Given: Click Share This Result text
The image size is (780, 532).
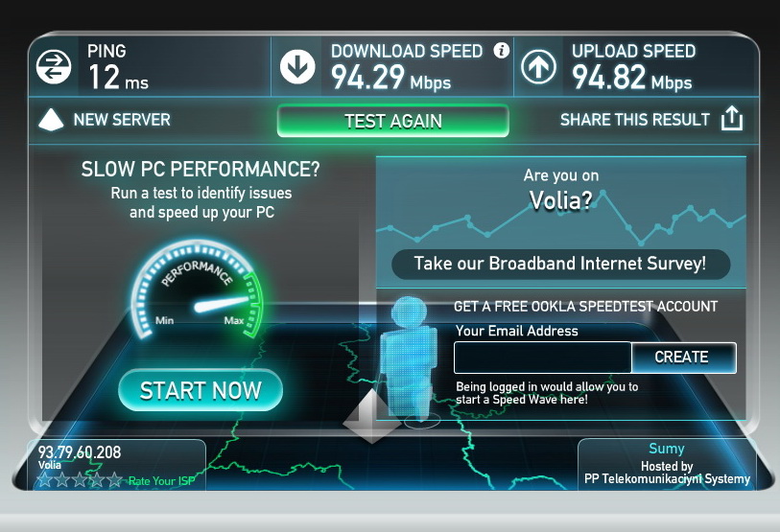Looking at the screenshot, I should coord(635,120).
